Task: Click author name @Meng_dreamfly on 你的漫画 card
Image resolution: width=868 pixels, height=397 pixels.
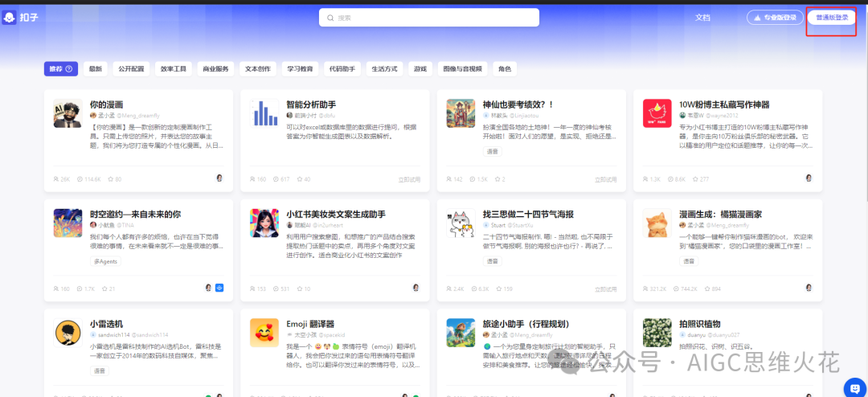Action: click(137, 116)
